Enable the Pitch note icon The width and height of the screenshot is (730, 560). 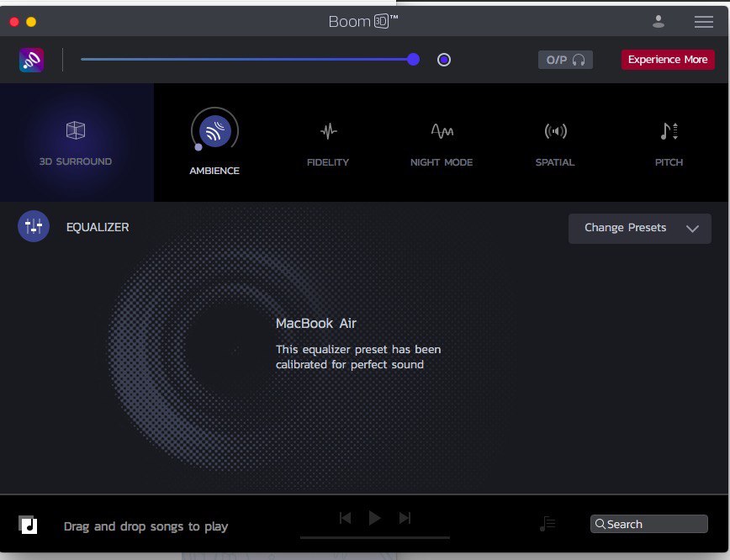click(669, 131)
